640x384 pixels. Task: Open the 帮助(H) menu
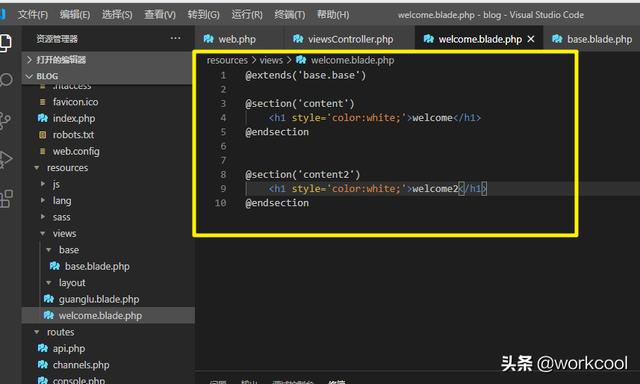[333, 15]
